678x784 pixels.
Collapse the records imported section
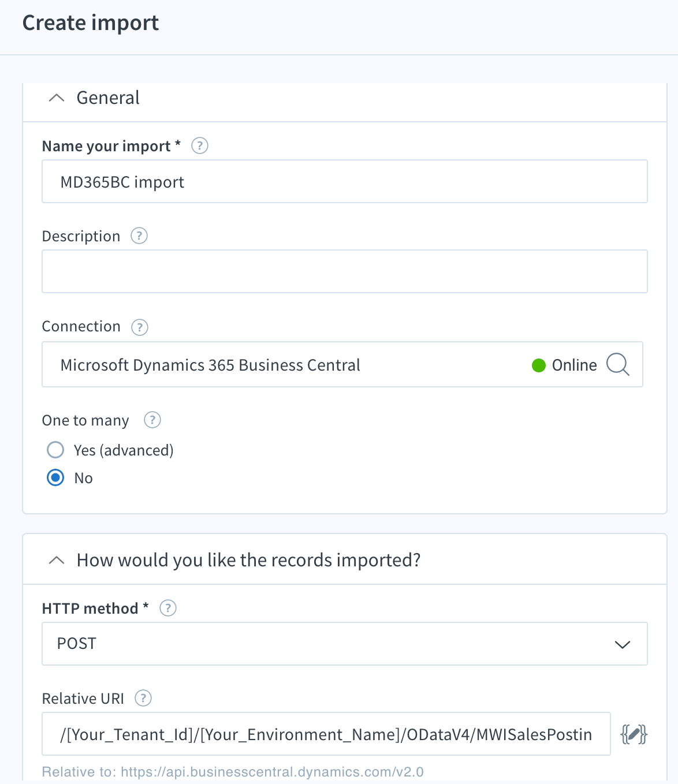pyautogui.click(x=57, y=561)
